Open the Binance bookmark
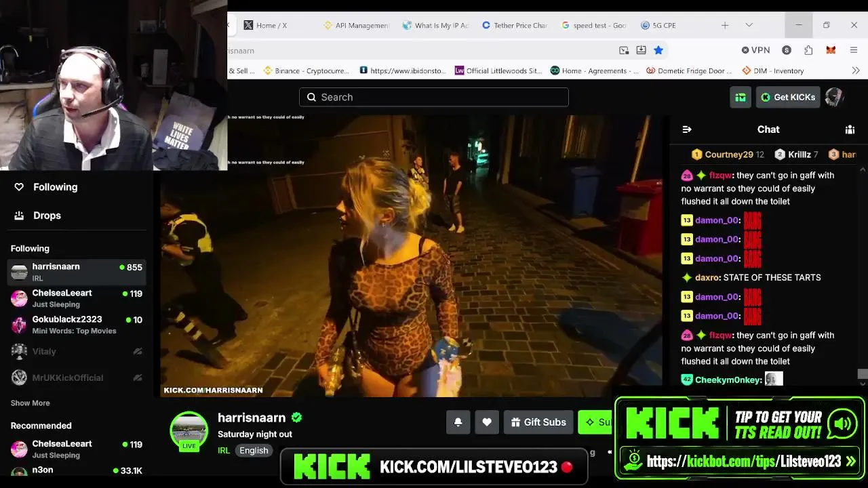The image size is (868, 488). 307,70
